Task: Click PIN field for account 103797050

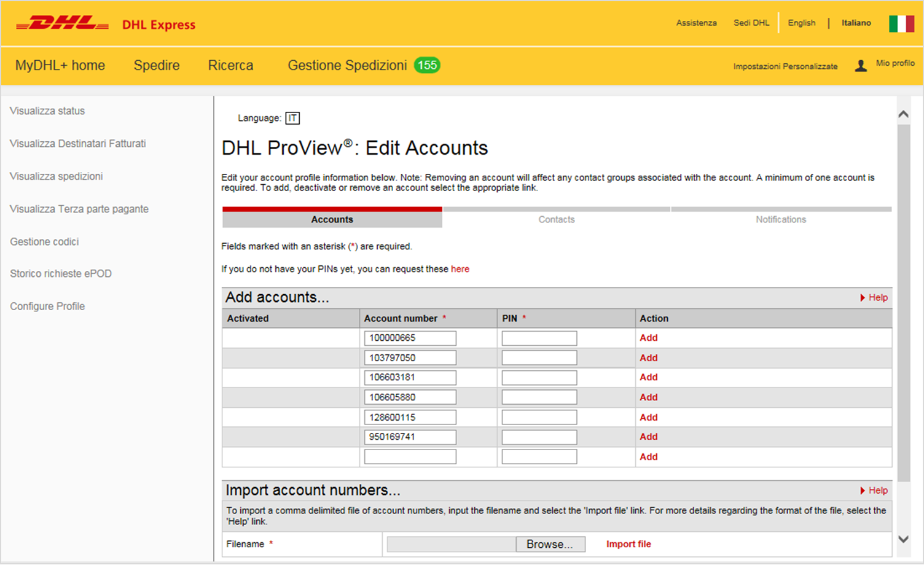Action: tap(539, 357)
